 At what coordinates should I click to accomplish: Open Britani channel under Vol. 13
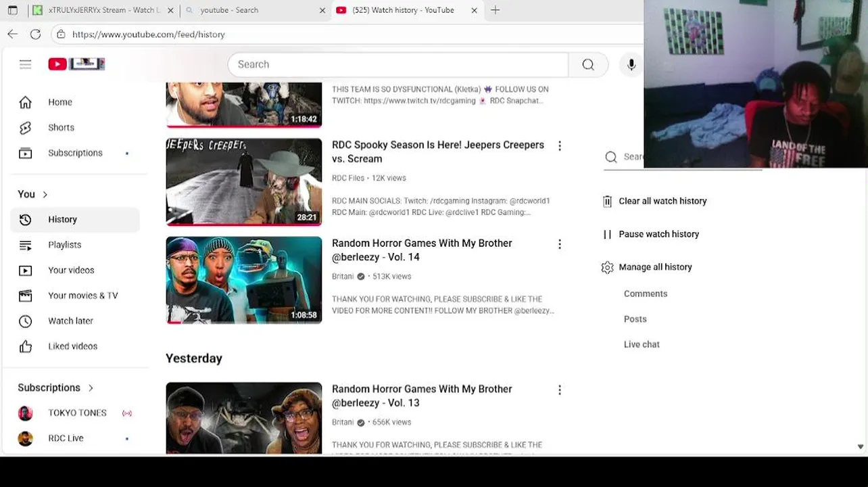click(343, 422)
